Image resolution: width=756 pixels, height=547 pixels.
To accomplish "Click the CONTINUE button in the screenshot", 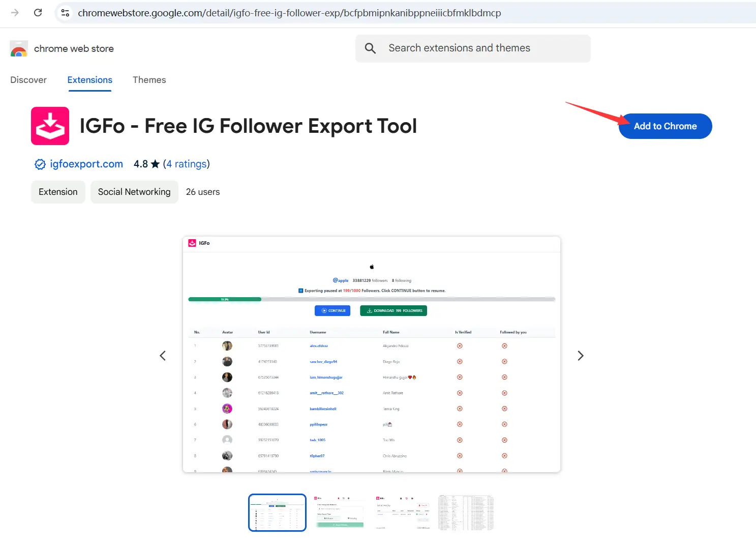I will (332, 310).
